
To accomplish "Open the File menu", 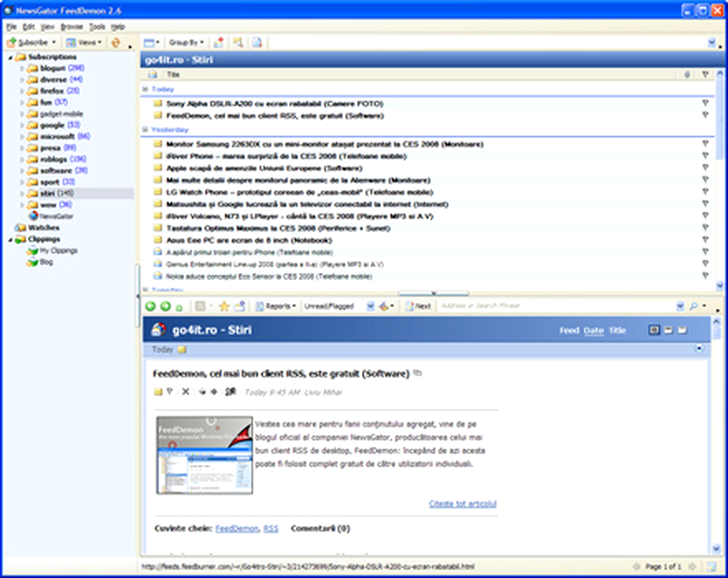I will point(12,27).
